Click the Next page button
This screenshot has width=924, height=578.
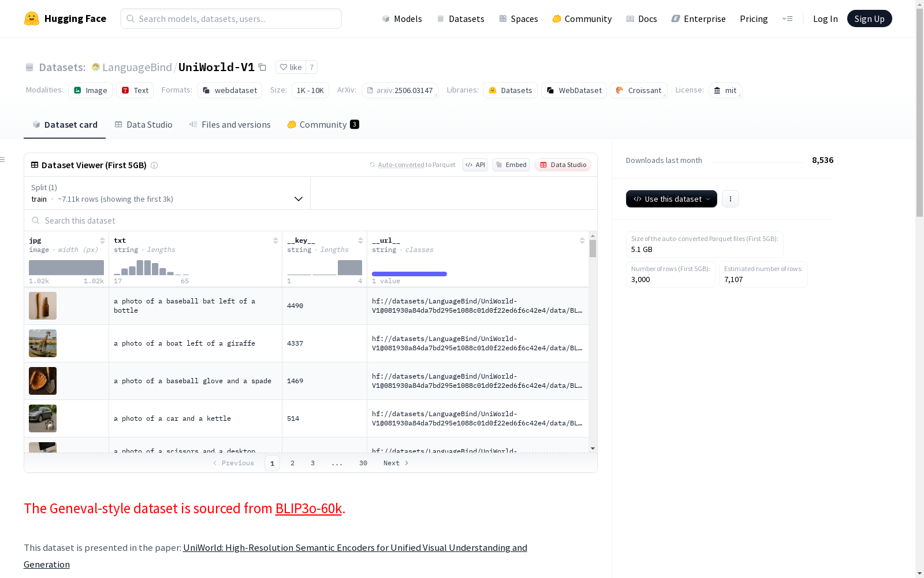click(396, 463)
